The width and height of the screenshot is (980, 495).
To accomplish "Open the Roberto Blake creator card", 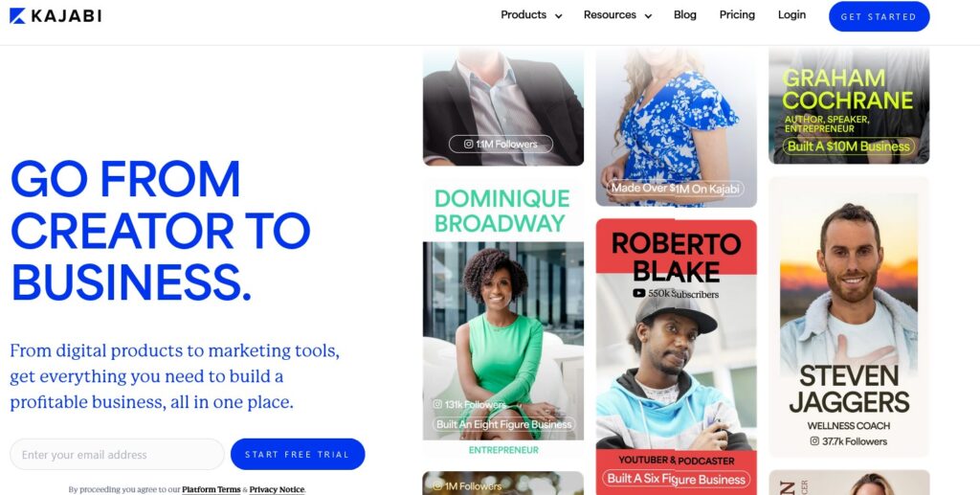I will (677, 357).
